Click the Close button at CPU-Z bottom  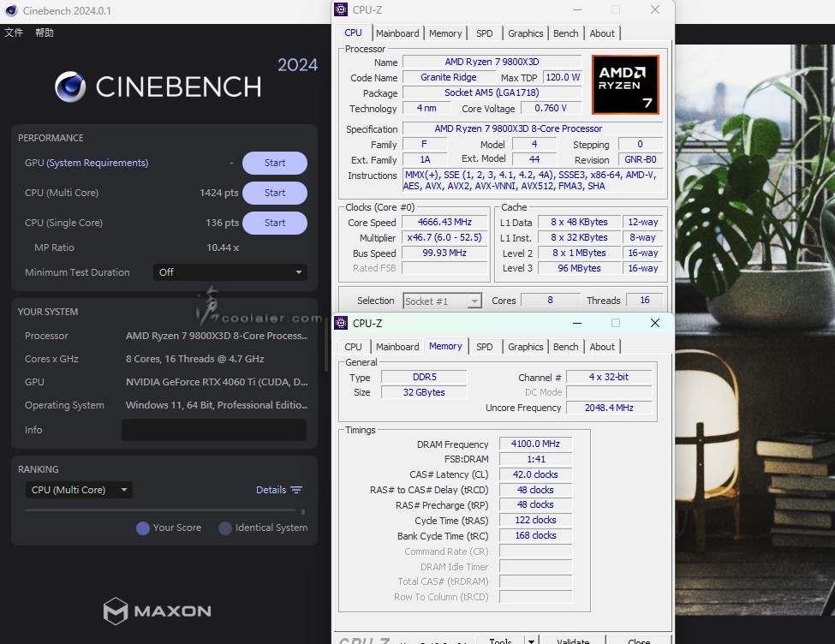pos(639,641)
